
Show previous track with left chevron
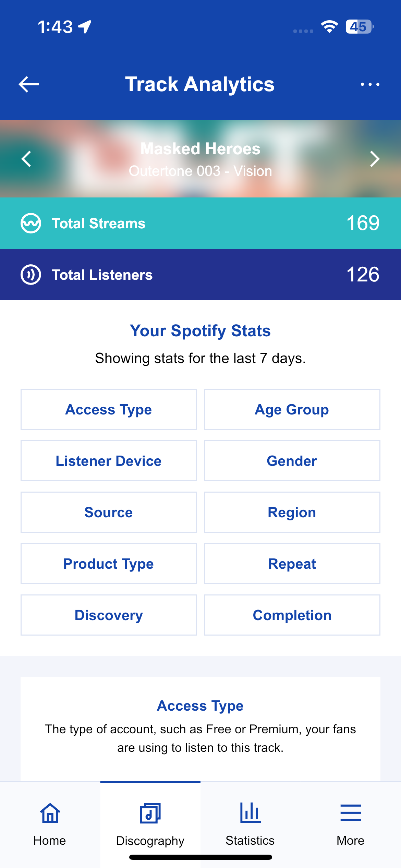tap(26, 159)
